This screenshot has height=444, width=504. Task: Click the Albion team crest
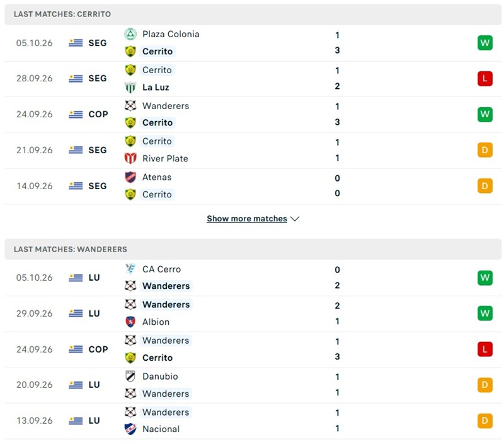pyautogui.click(x=130, y=322)
